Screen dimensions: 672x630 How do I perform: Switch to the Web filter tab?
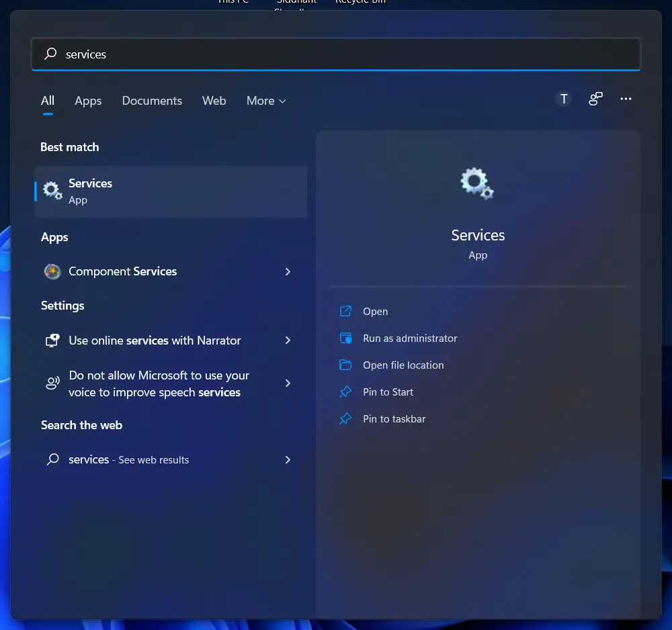pos(214,101)
